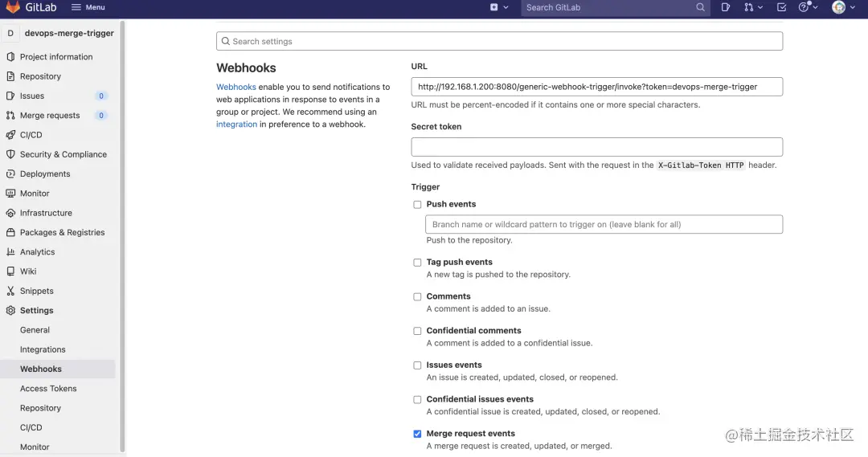The width and height of the screenshot is (868, 457).
Task: Open Repository under Settings submenu
Action: pyautogui.click(x=40, y=408)
